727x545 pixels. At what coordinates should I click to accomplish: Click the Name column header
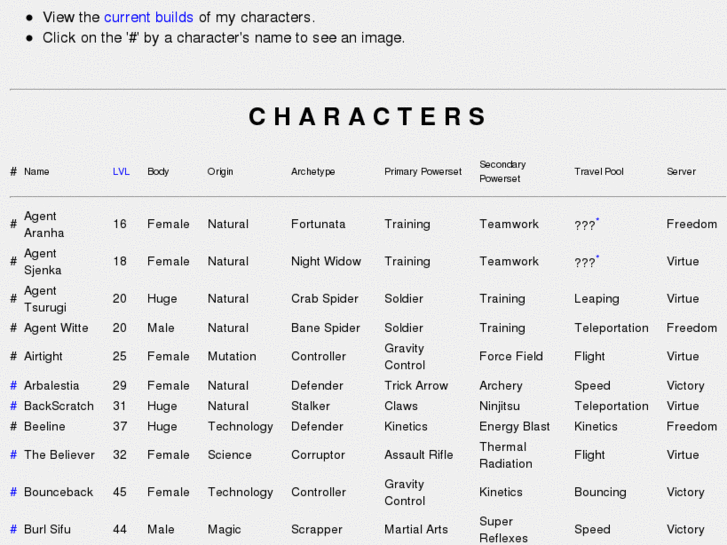click(37, 172)
